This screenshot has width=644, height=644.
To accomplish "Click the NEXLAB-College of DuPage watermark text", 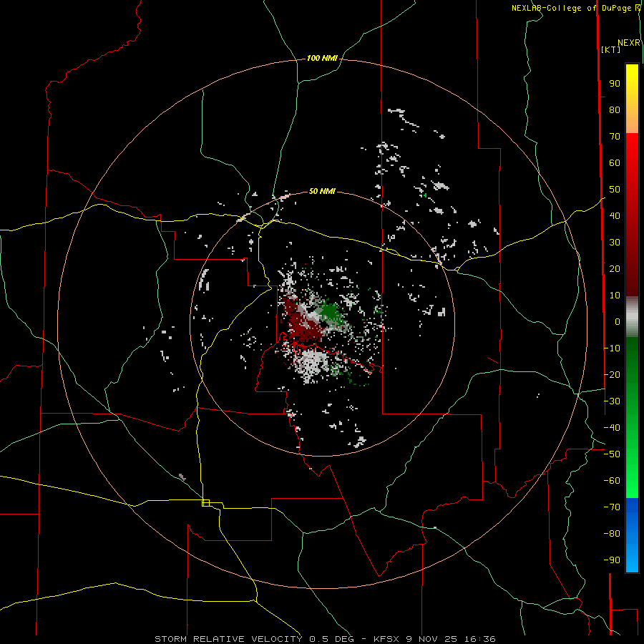I will click(x=571, y=8).
